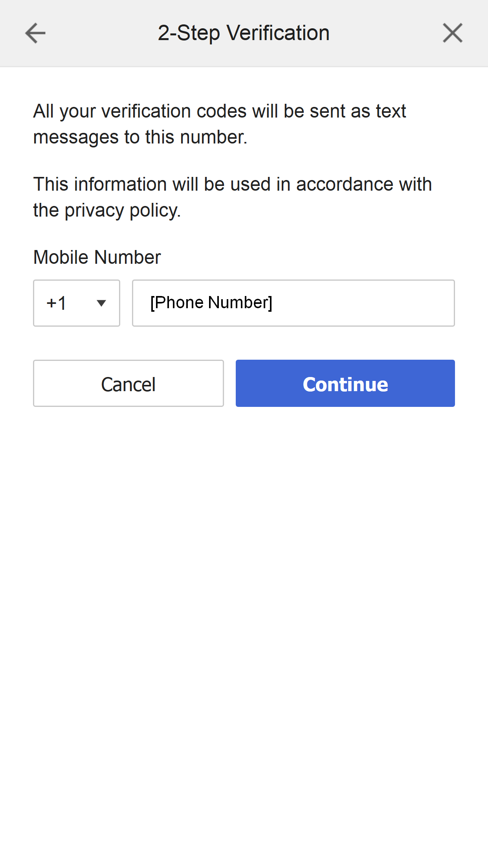The width and height of the screenshot is (488, 868).
Task: Click the word "Cancel" to abort setup
Action: [128, 384]
